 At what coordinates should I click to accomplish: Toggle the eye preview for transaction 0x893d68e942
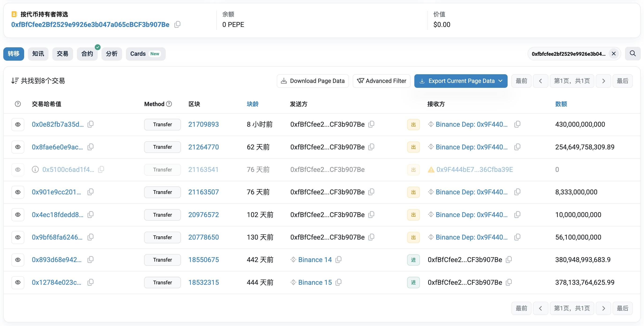(x=18, y=260)
